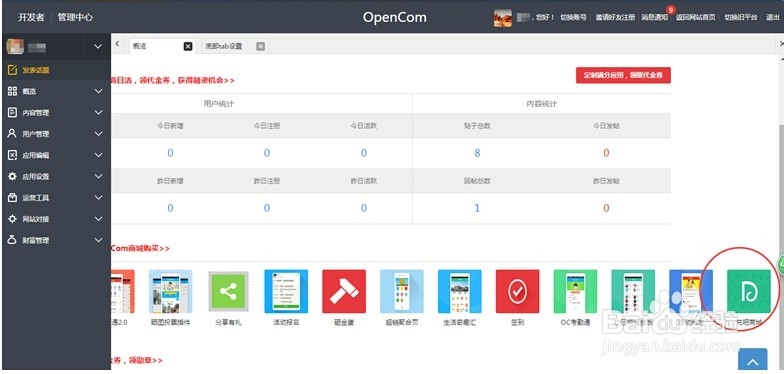Open the red 签到 checkmark app tile
Viewport: 784px width, 374px height.
click(x=518, y=292)
